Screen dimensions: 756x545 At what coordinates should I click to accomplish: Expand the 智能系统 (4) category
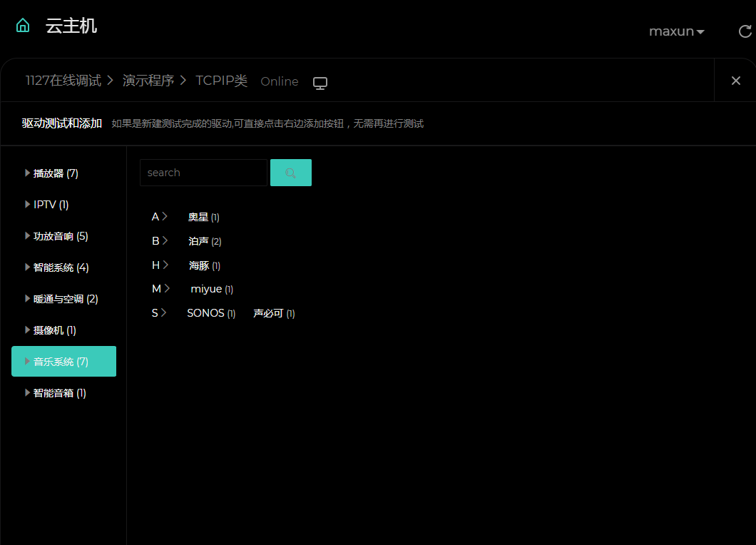(57, 268)
